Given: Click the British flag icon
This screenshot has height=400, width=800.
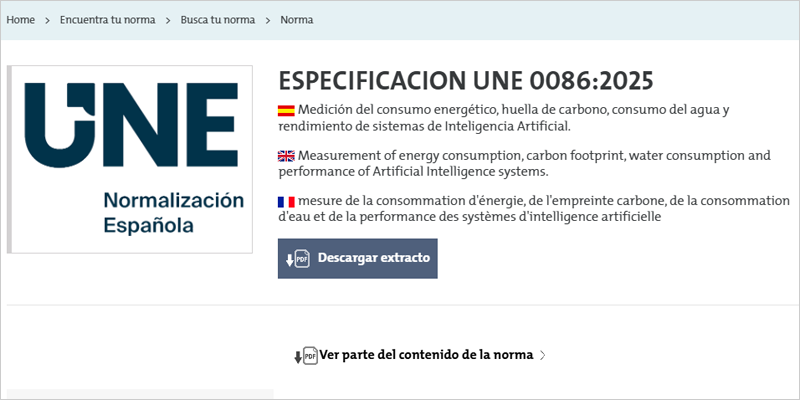Looking at the screenshot, I should (286, 155).
